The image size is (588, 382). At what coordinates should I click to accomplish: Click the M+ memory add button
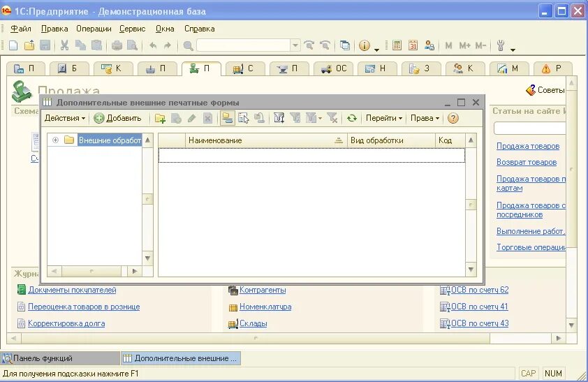(464, 45)
